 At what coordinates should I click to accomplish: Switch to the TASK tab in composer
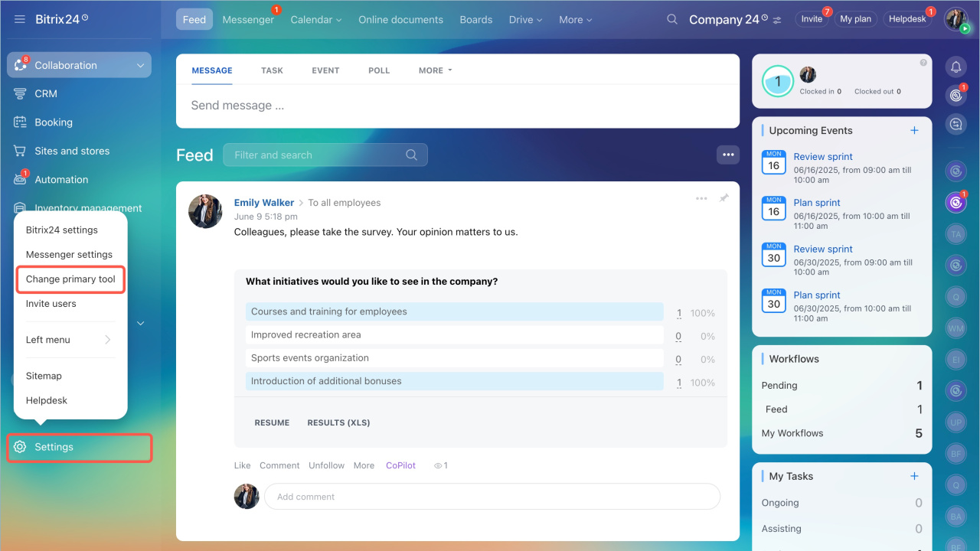point(272,70)
